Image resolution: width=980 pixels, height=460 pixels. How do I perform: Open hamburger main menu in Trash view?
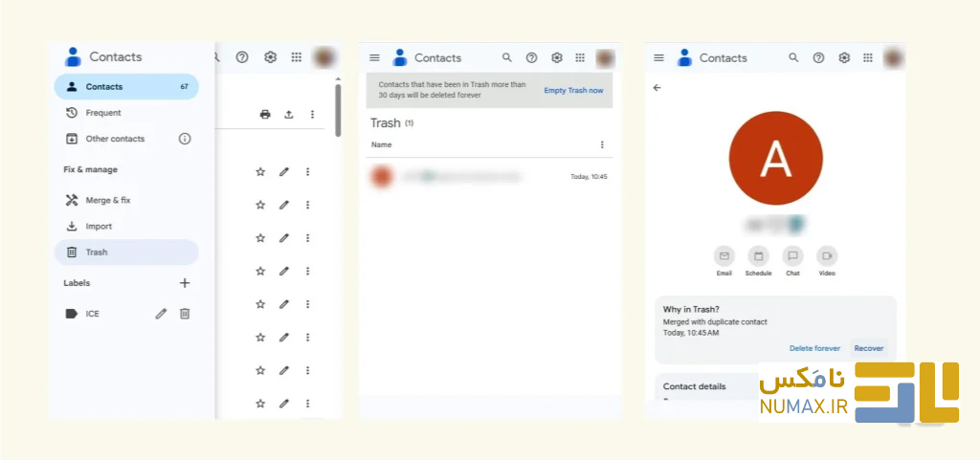[374, 58]
